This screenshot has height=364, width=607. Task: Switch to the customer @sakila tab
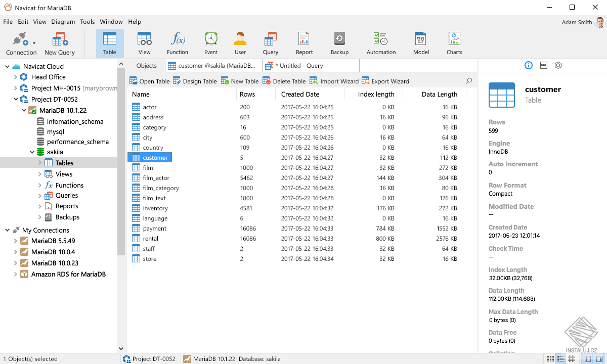(213, 66)
